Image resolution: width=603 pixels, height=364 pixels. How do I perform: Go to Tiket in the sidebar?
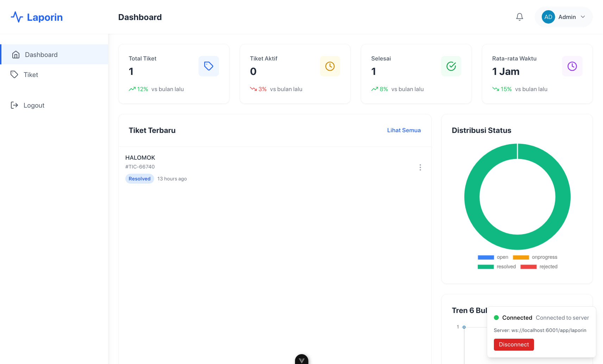coord(31,75)
